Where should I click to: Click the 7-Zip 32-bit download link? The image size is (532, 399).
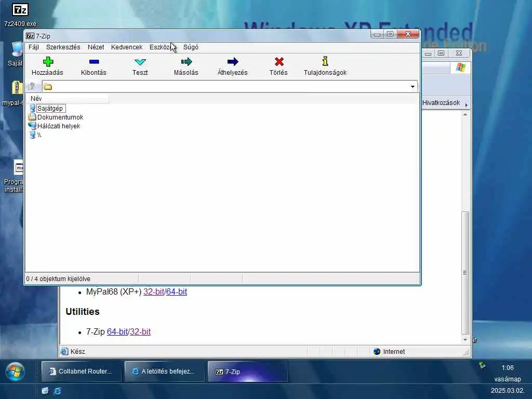point(140,331)
